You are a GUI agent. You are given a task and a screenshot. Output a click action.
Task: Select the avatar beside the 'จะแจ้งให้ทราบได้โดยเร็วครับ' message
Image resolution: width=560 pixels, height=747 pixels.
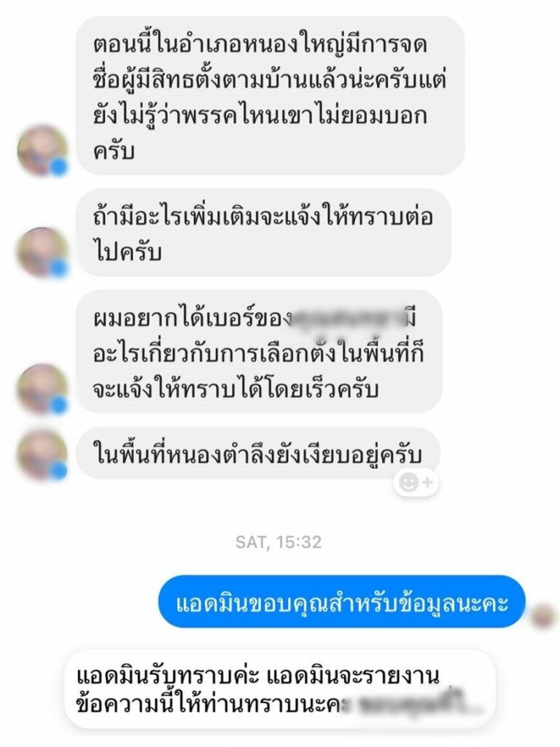pos(42,389)
